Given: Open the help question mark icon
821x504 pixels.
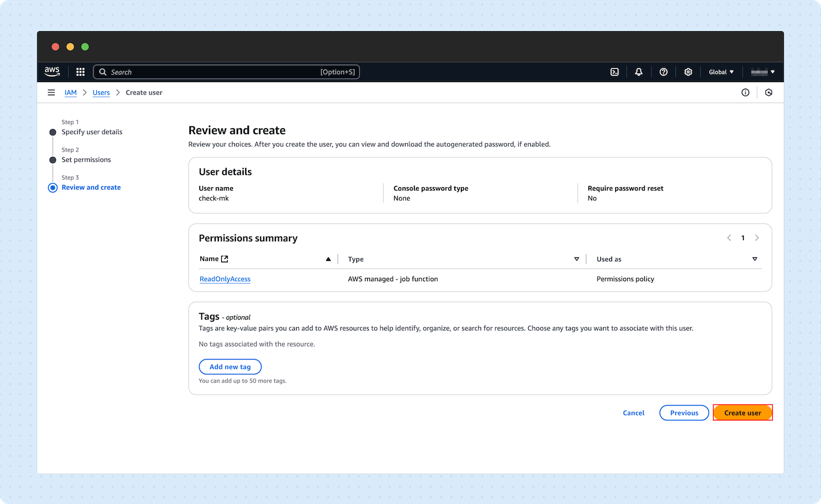Looking at the screenshot, I should tap(663, 72).
